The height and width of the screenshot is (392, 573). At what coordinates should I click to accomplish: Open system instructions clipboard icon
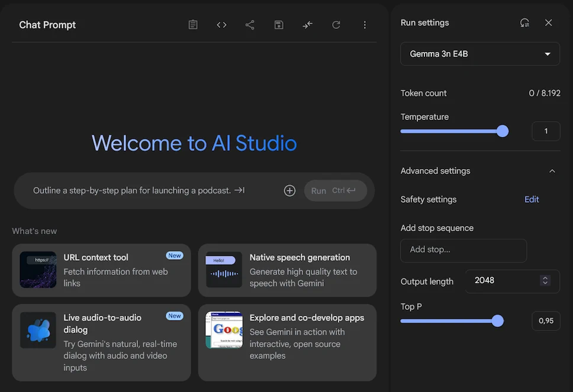(x=193, y=25)
